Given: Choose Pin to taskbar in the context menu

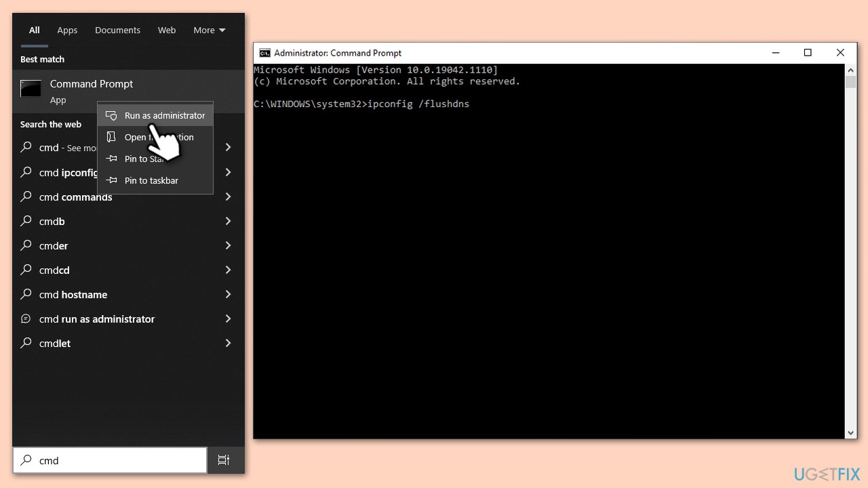Looking at the screenshot, I should tap(155, 180).
